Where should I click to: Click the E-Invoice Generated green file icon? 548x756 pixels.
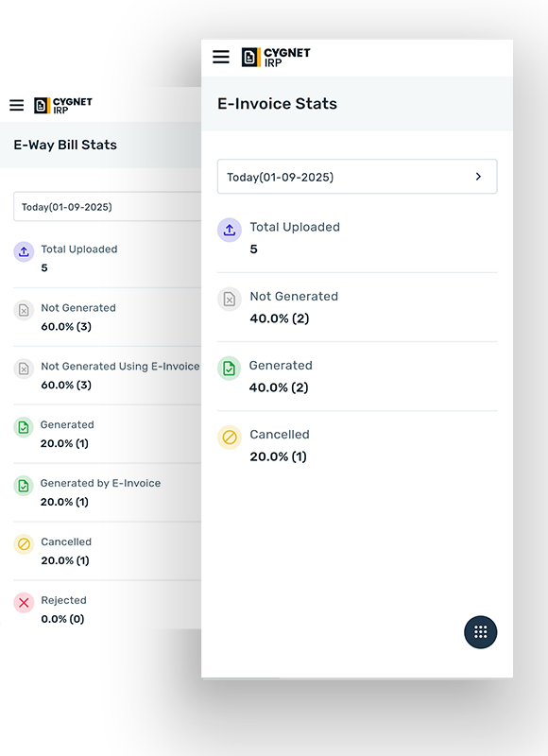(x=229, y=369)
